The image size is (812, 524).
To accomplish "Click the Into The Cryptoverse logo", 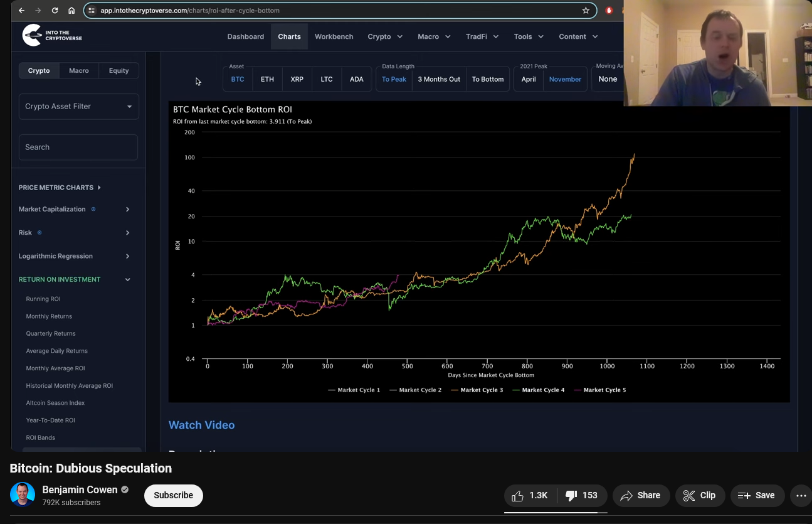I will point(52,36).
